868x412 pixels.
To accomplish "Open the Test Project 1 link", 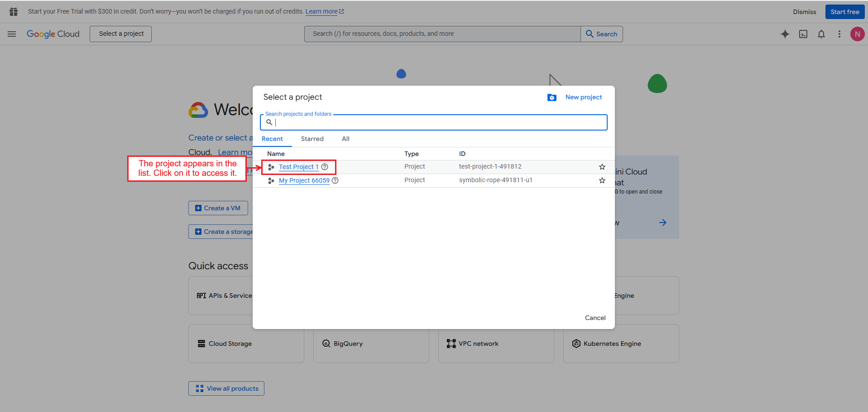I will (x=298, y=167).
